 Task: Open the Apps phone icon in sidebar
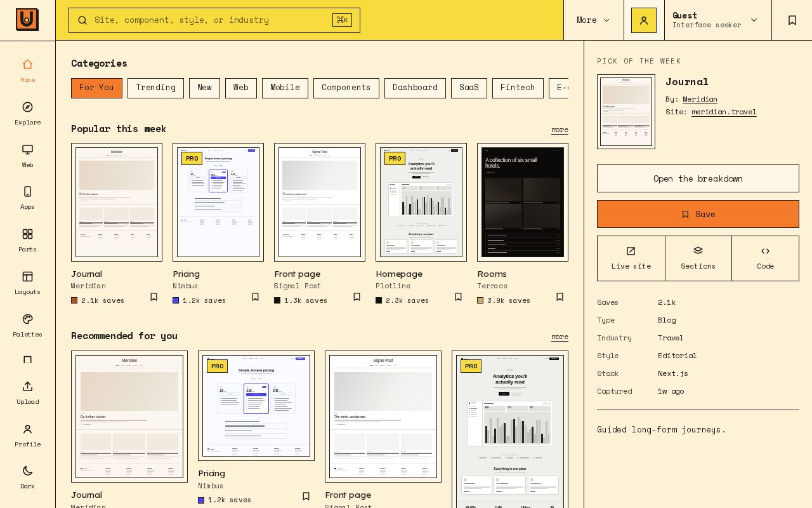27,191
